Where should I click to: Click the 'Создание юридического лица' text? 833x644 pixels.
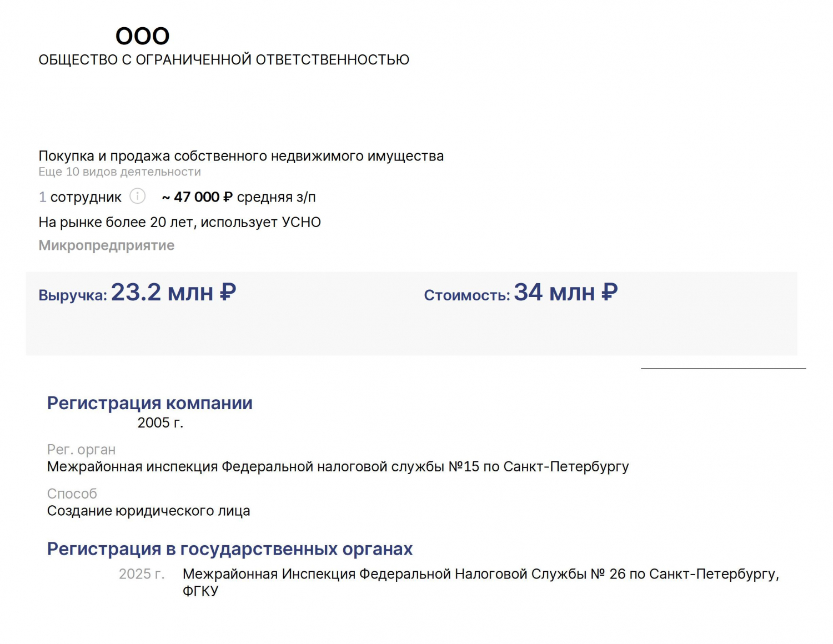click(148, 511)
